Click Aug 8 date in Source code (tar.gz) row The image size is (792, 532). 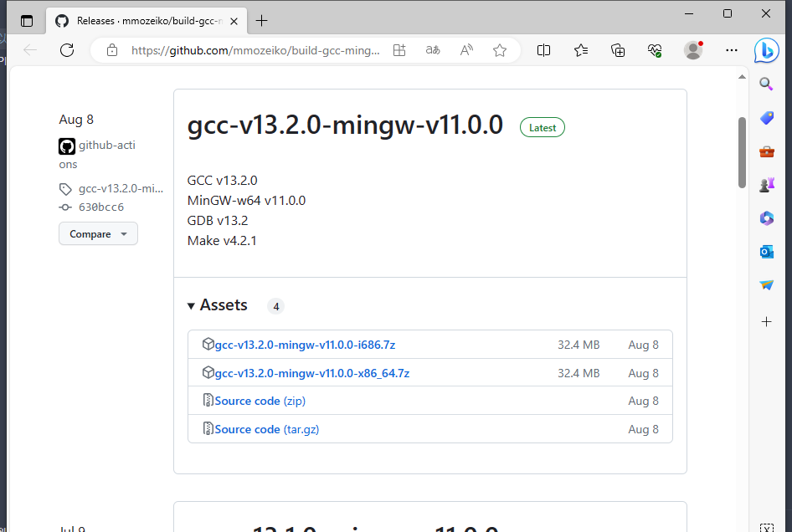click(x=644, y=429)
